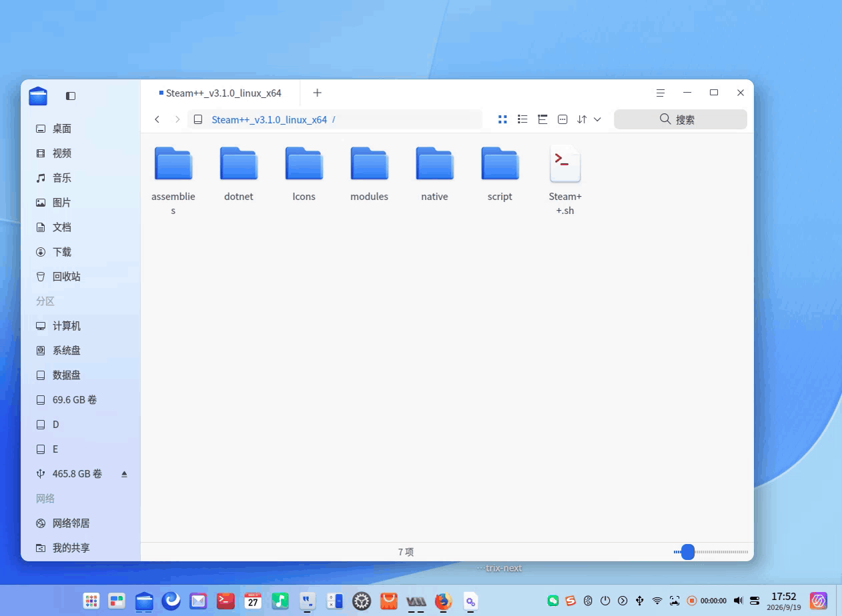Switch to list view mode
The width and height of the screenshot is (842, 616).
[522, 119]
